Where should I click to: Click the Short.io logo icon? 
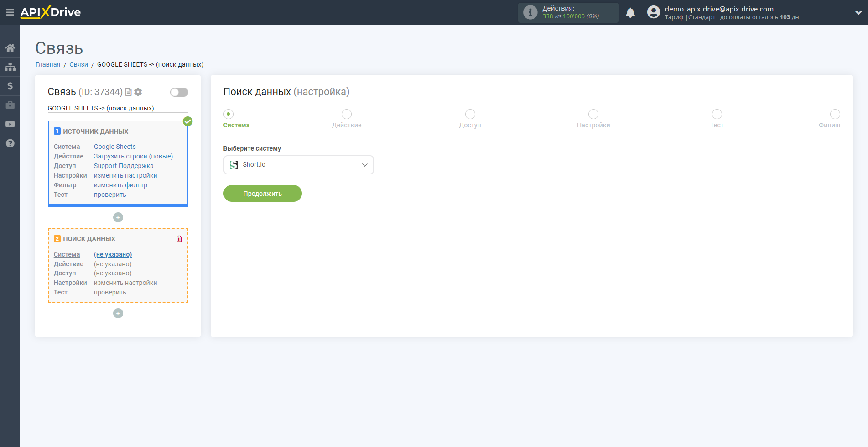[234, 165]
